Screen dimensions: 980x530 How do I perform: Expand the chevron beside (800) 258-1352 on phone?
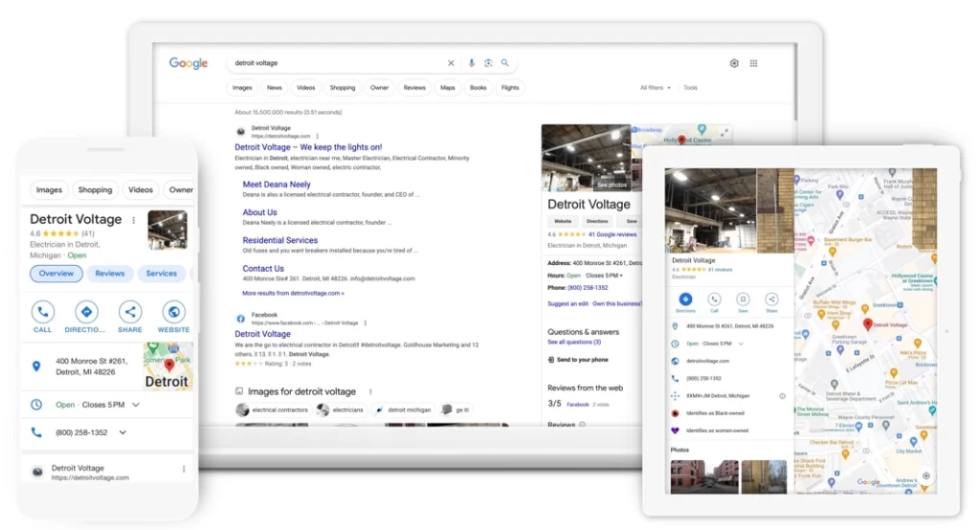[x=122, y=431]
